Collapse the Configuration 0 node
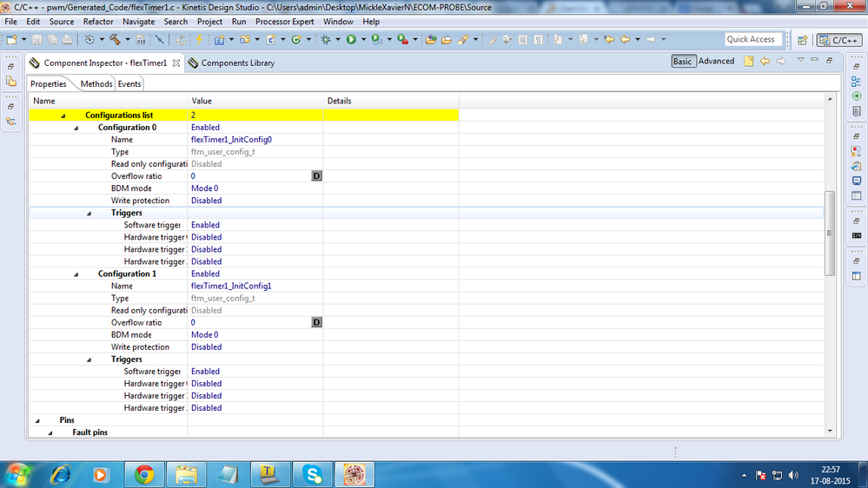The height and width of the screenshot is (488, 868). click(x=76, y=128)
